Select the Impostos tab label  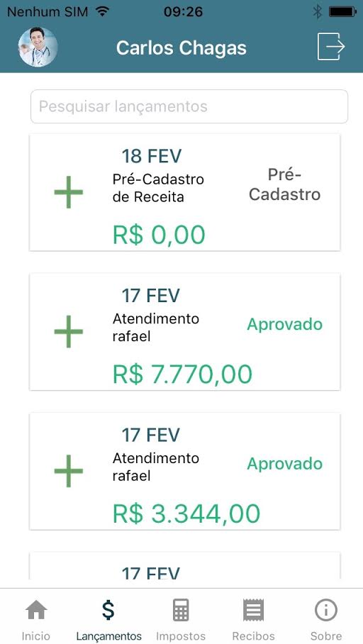(x=181, y=636)
